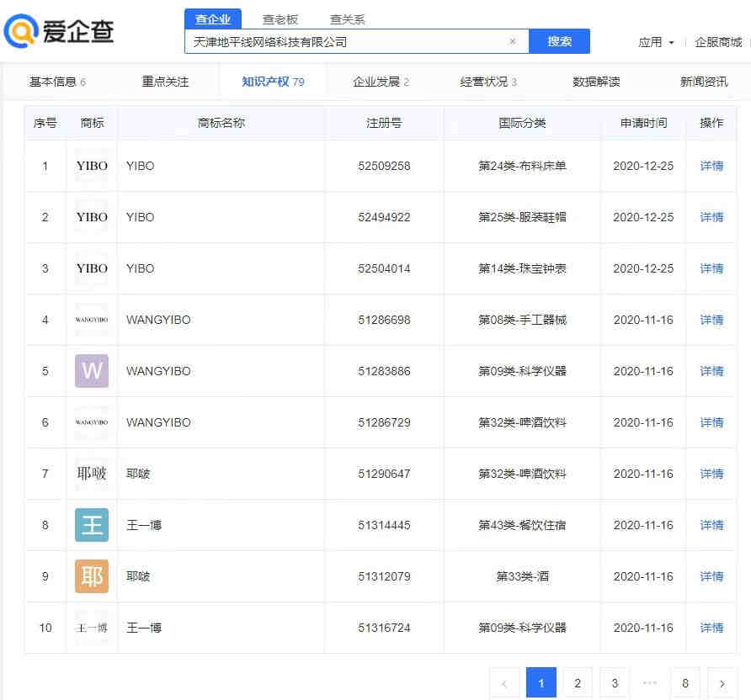
Task: Open the 耶啵 trademark image in row 7
Action: pyautogui.click(x=92, y=474)
